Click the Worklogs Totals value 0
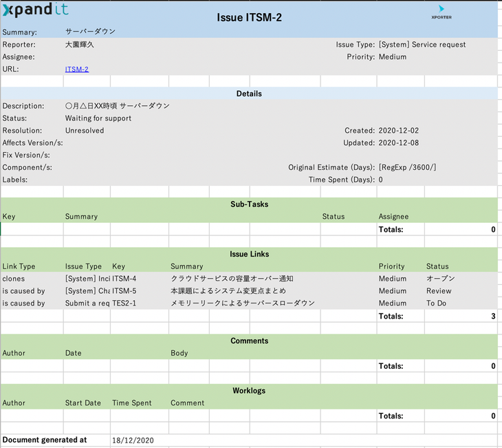Screen dimensions: 502x448 pos(493,416)
